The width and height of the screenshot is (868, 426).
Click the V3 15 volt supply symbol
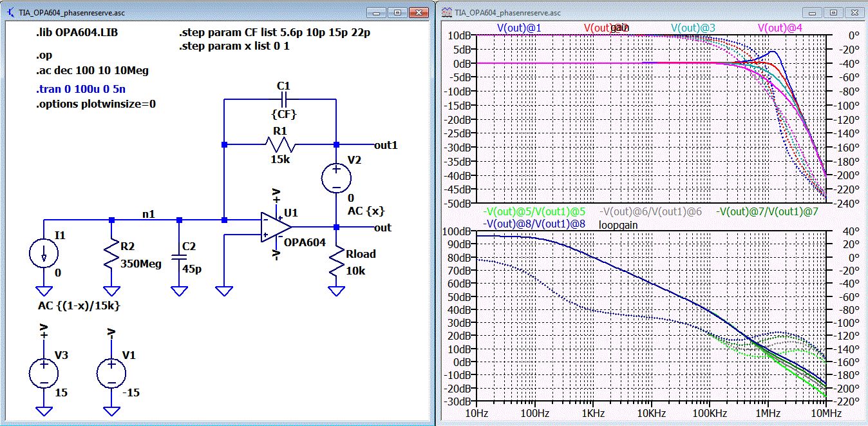[44, 374]
